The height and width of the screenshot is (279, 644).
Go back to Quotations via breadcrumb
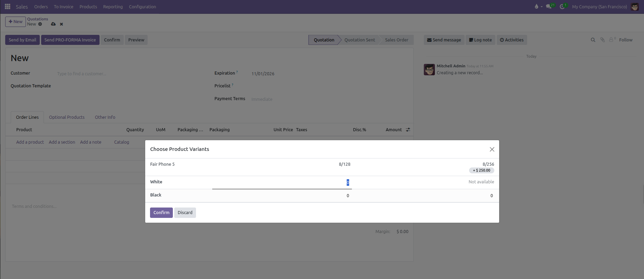pyautogui.click(x=38, y=19)
